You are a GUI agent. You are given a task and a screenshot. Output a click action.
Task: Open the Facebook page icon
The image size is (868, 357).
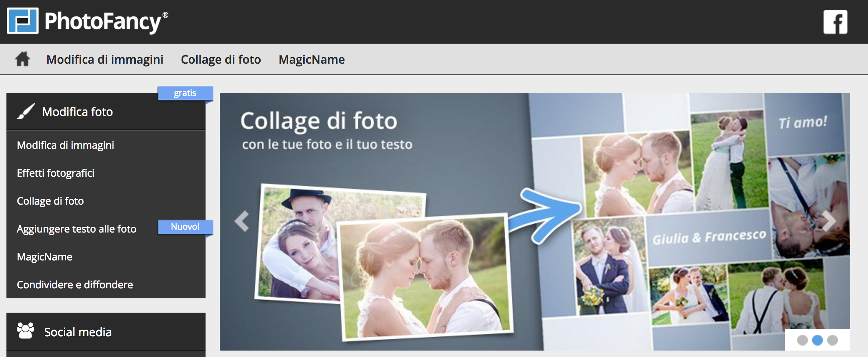[835, 22]
